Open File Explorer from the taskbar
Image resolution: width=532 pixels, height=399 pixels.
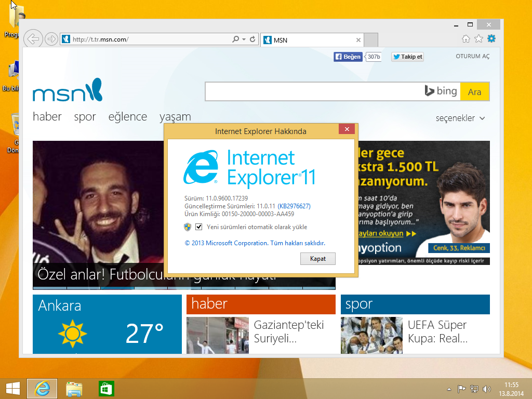pyautogui.click(x=74, y=389)
